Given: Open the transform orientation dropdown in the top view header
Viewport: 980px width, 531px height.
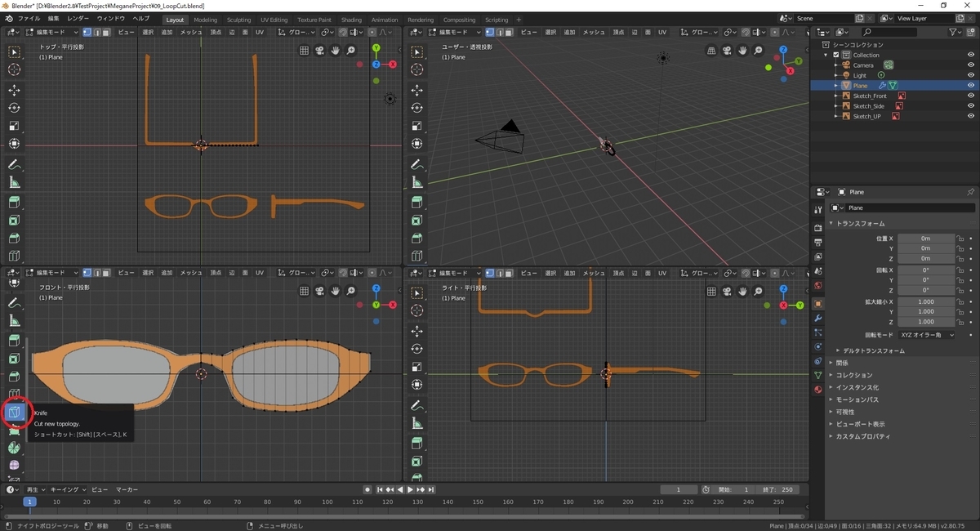Looking at the screenshot, I should [x=296, y=32].
